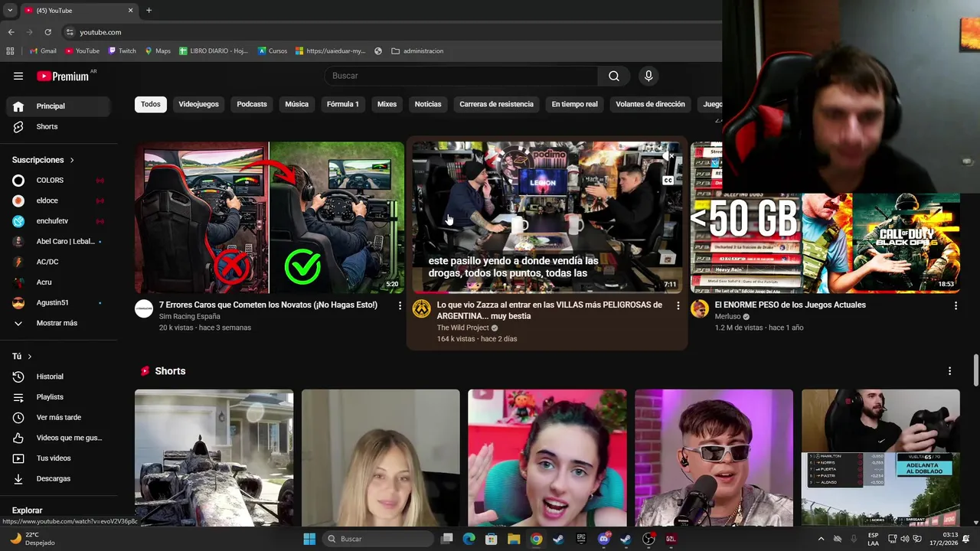Open a new browser tab
Viewport: 980px width, 551px height.
pyautogui.click(x=149, y=11)
